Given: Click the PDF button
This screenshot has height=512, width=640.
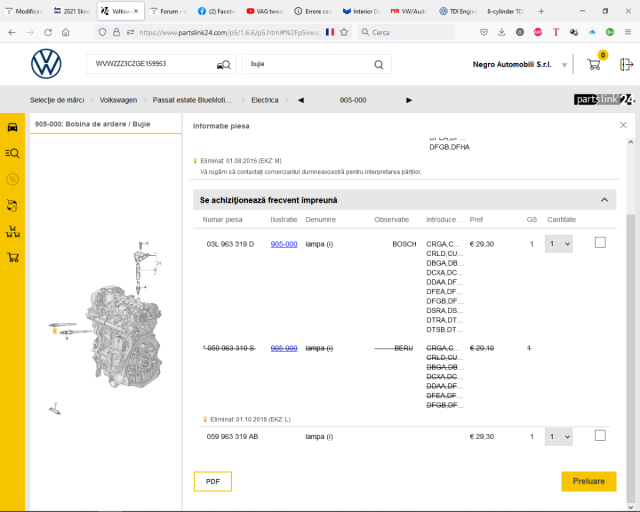Looking at the screenshot, I should click(213, 481).
